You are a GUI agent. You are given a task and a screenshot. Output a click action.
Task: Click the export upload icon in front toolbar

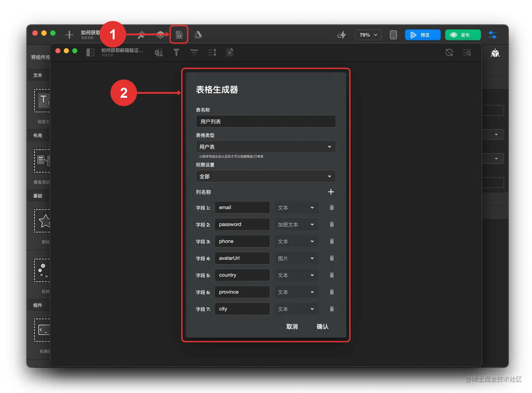pos(230,52)
